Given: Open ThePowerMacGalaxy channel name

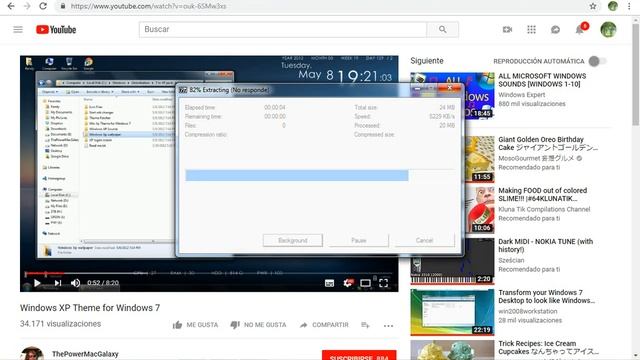Looking at the screenshot, I should 85,354.
